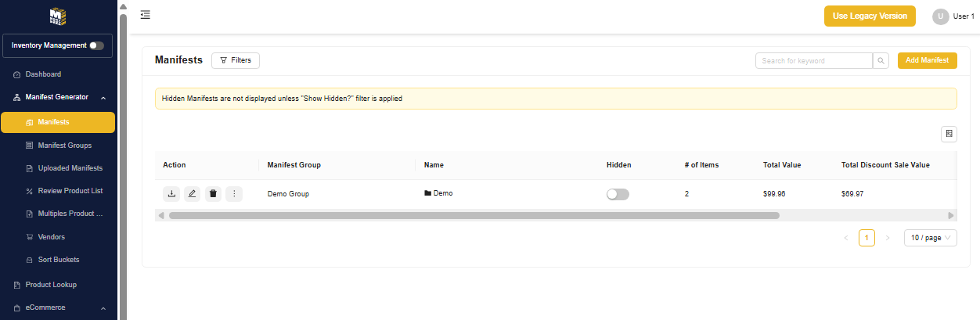Open more actions menu for Demo row

point(234,194)
